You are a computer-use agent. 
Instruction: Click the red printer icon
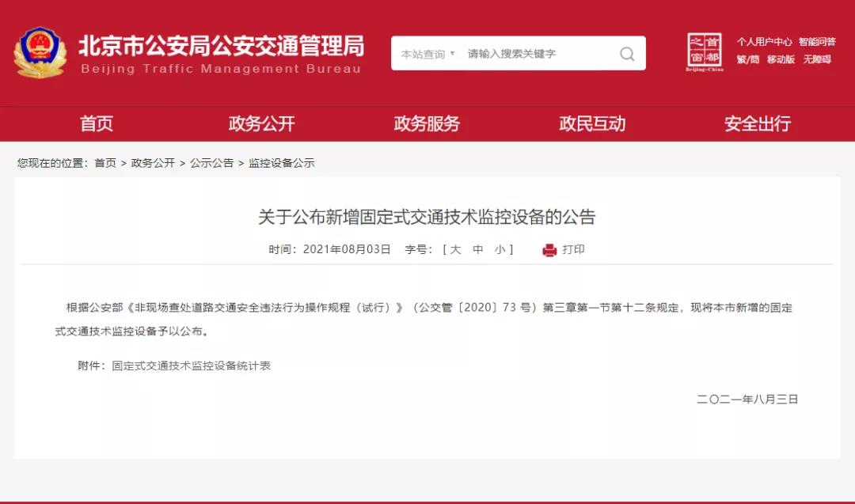click(549, 250)
